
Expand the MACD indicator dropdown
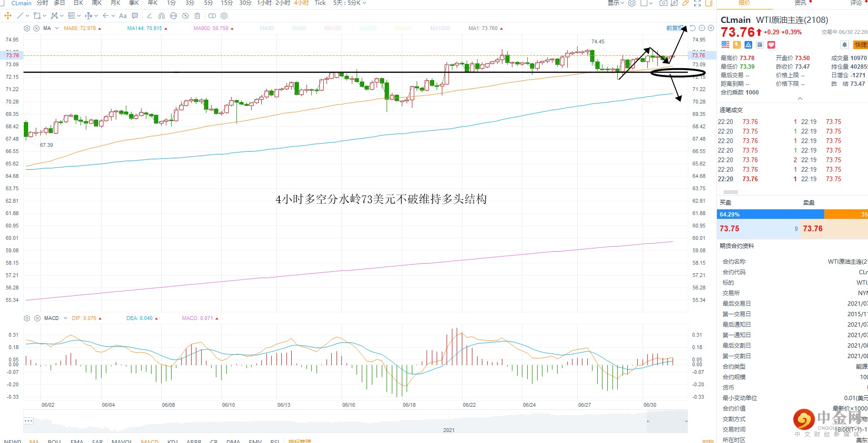[64, 318]
